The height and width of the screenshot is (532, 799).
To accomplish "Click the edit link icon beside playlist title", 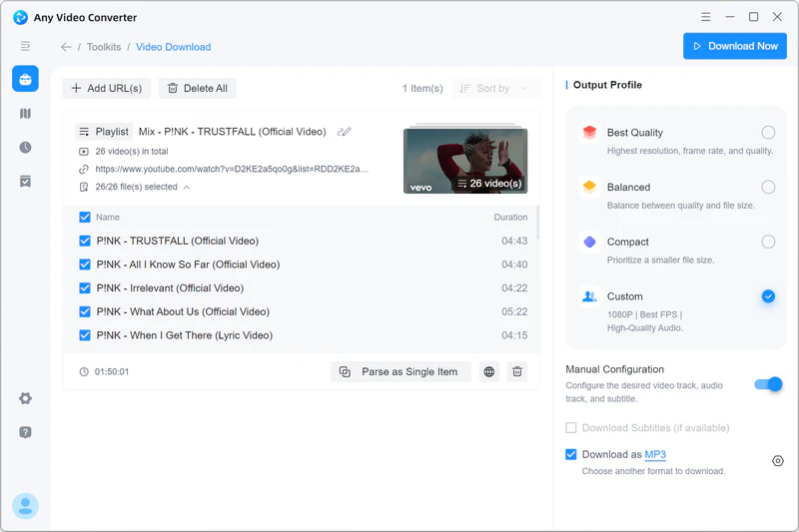I will [345, 132].
